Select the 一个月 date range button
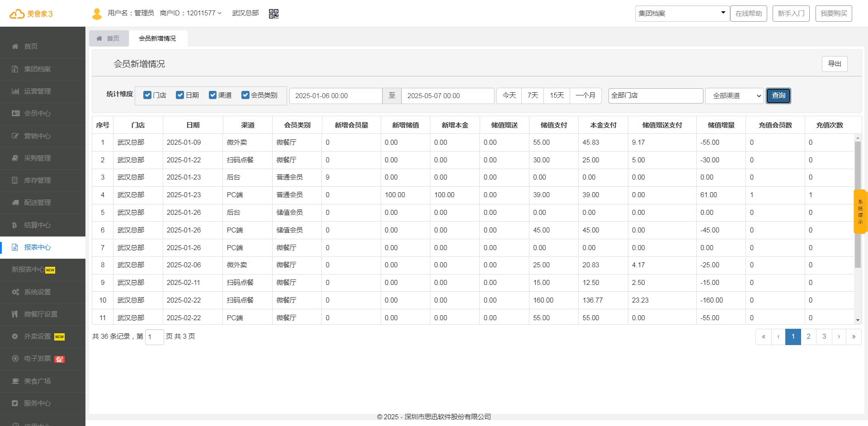 click(585, 95)
